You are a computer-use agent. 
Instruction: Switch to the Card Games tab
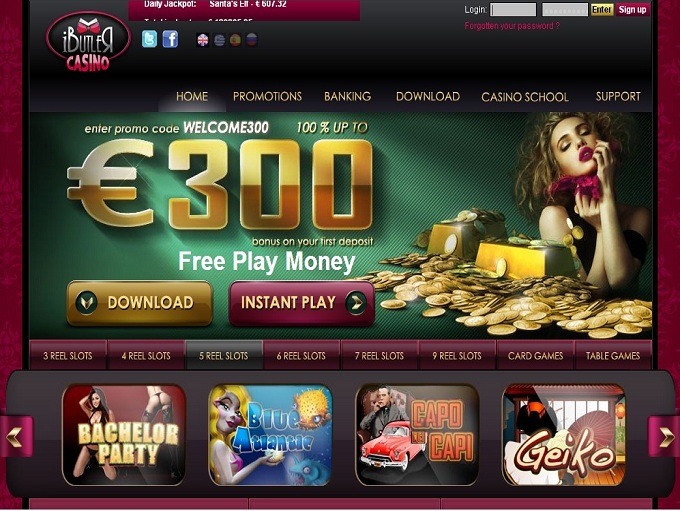click(x=535, y=355)
